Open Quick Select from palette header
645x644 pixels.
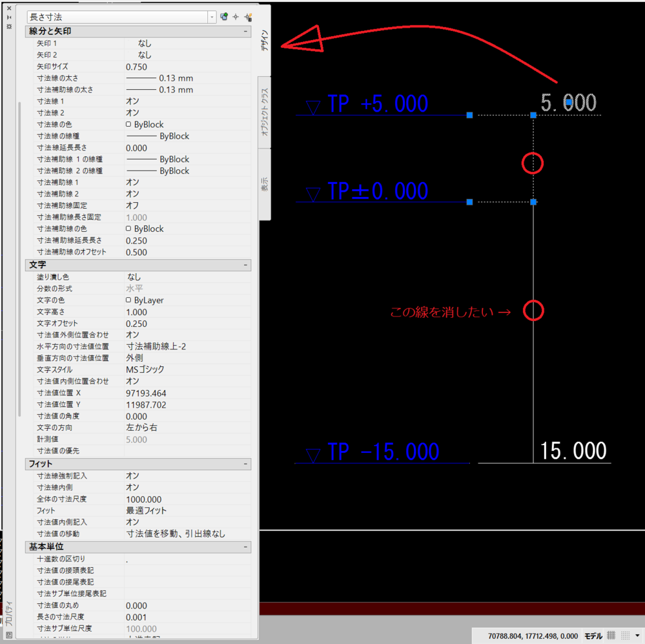tap(249, 17)
